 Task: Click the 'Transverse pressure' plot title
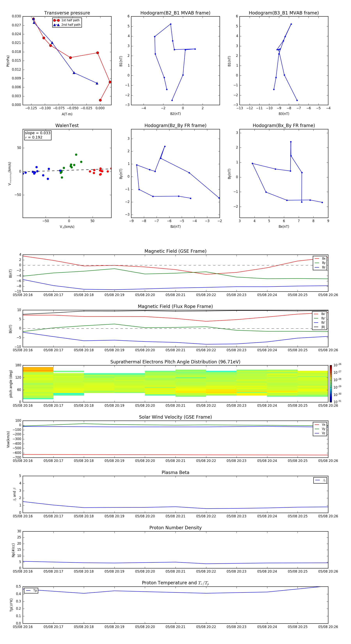[x=67, y=13]
